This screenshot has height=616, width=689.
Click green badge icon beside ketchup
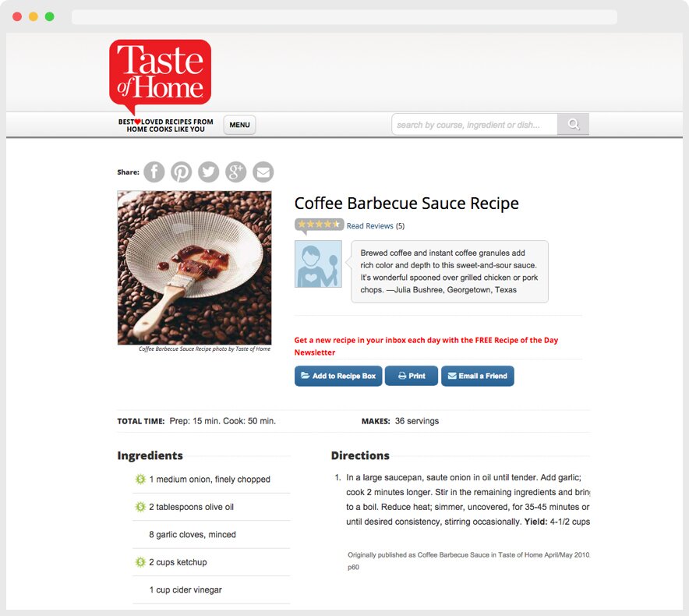[140, 562]
